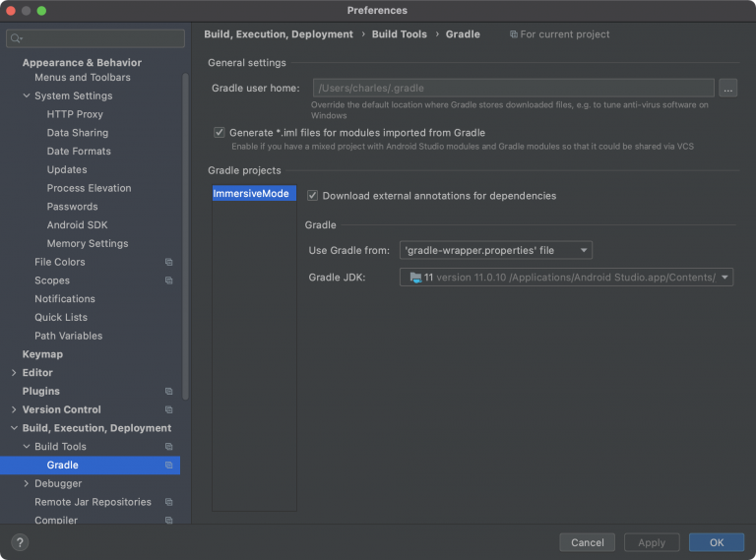Viewport: 756px width, 560px height.
Task: Click the browse button for Gradle user home
Action: (727, 89)
